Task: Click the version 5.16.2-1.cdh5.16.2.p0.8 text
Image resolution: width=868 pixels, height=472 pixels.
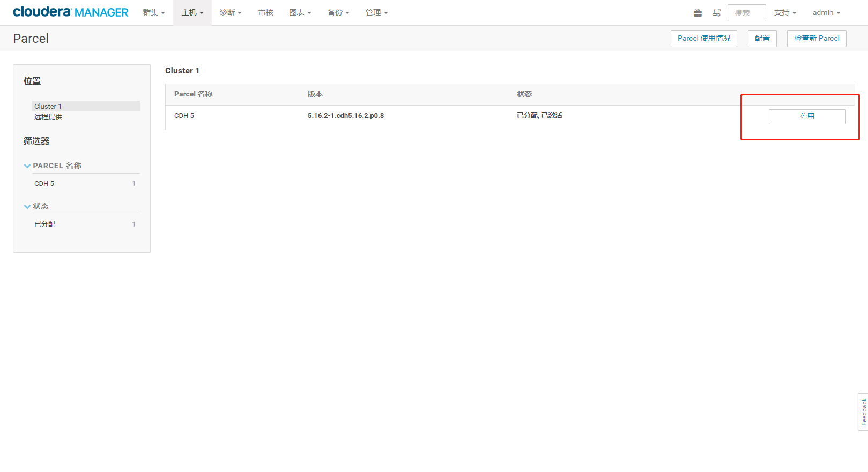Action: pos(346,116)
